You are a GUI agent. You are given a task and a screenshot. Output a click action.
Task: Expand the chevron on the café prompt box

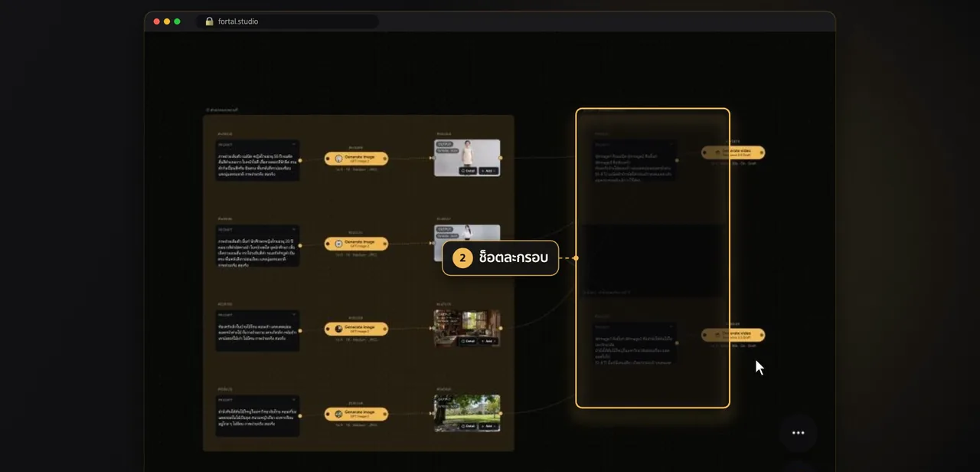click(294, 314)
